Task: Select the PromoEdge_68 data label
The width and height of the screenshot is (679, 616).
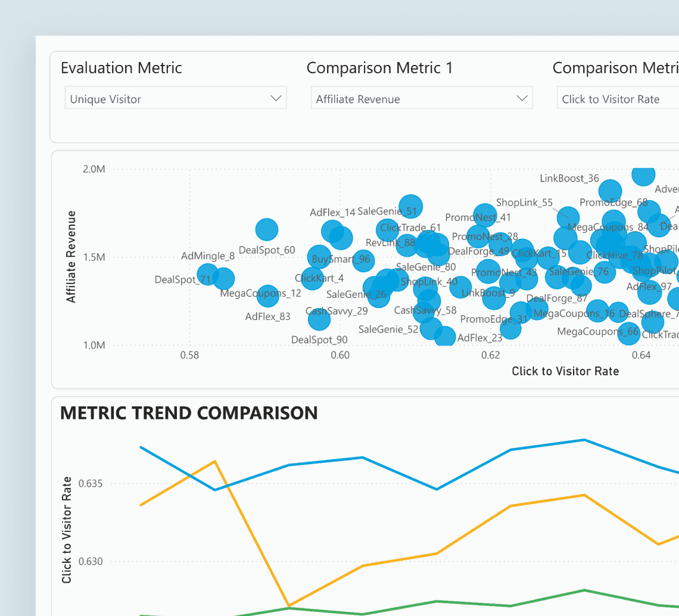Action: click(x=613, y=203)
